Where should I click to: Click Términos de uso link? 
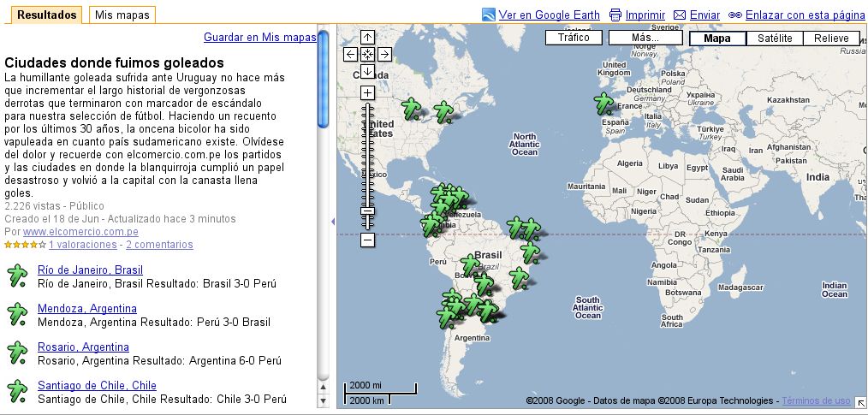point(816,400)
